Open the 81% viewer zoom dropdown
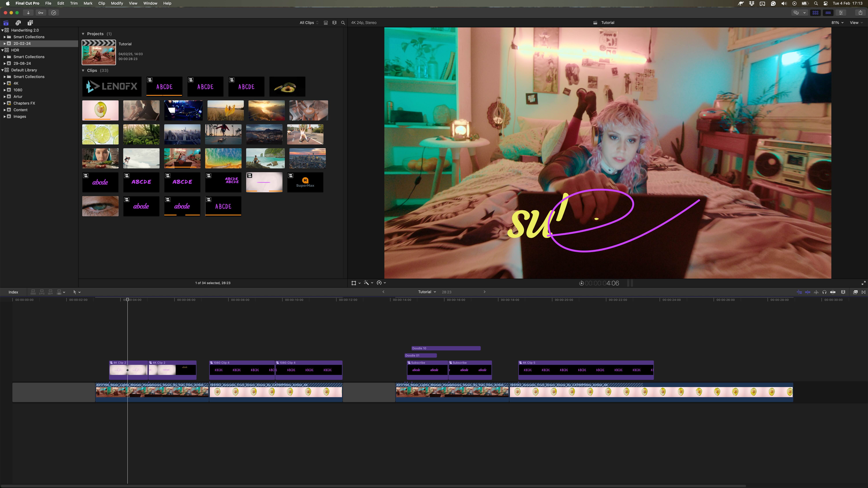The height and width of the screenshot is (488, 868). pos(837,22)
